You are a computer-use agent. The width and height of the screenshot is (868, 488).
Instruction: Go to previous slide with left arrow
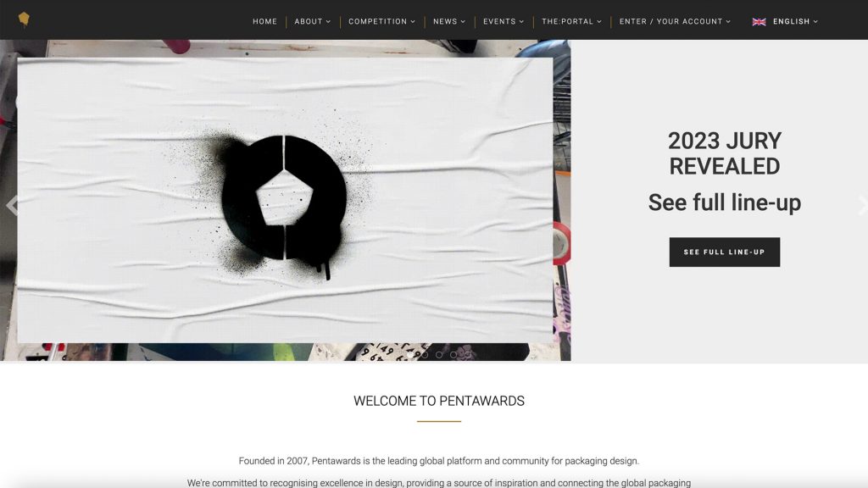pos(12,205)
